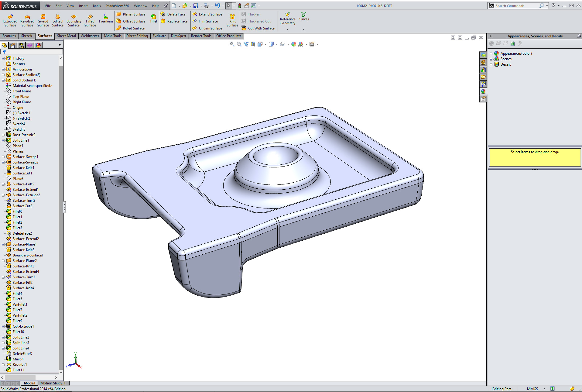Show more FeatureManager tabs via chevron
582x392 pixels.
pos(60,45)
